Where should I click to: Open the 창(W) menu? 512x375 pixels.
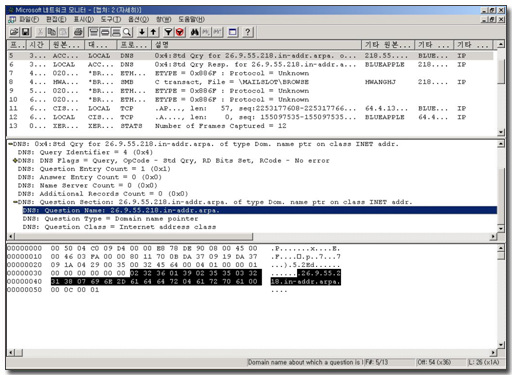tap(164, 19)
